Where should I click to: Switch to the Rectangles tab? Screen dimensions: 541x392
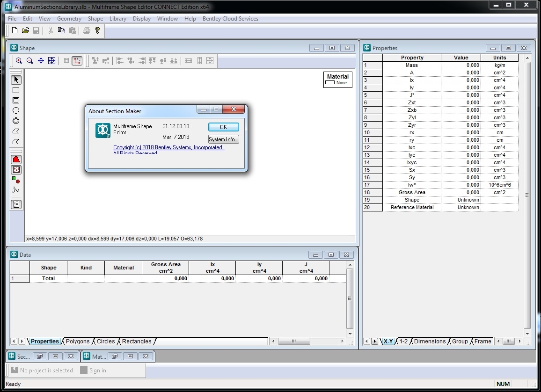tap(137, 341)
